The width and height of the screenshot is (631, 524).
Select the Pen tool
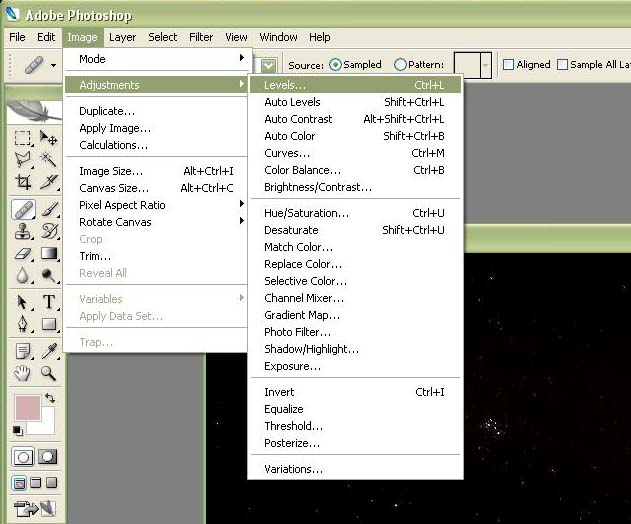(x=23, y=324)
